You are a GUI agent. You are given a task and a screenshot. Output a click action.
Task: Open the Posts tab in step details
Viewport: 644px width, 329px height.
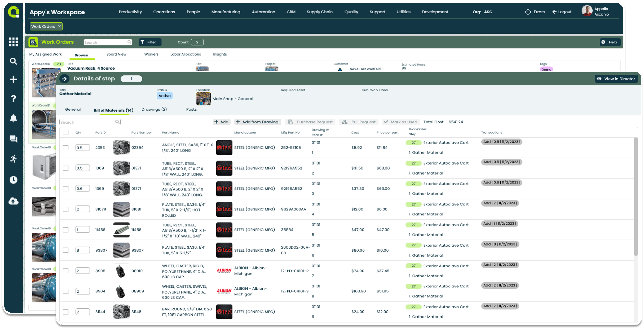point(191,109)
